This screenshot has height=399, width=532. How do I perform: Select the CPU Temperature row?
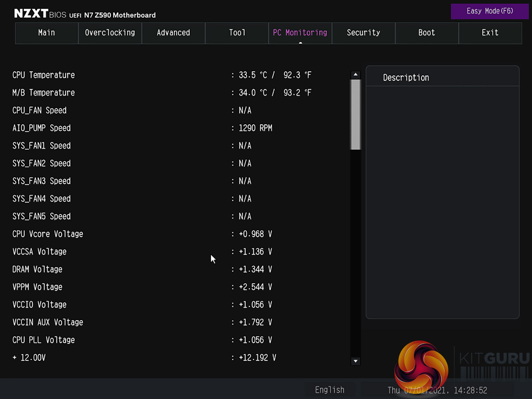(x=44, y=75)
